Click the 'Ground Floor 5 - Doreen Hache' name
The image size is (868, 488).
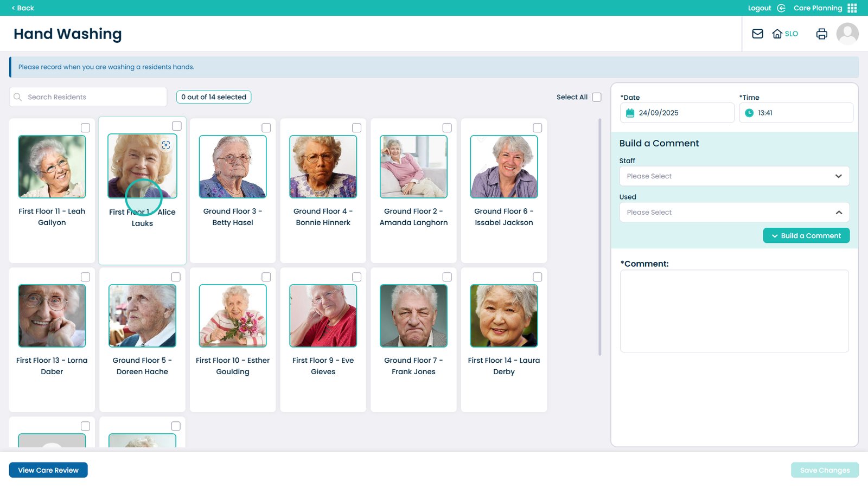point(142,366)
